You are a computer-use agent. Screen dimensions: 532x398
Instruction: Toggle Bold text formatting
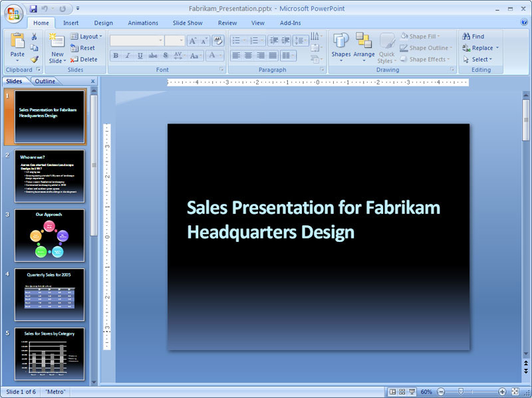[x=116, y=56]
